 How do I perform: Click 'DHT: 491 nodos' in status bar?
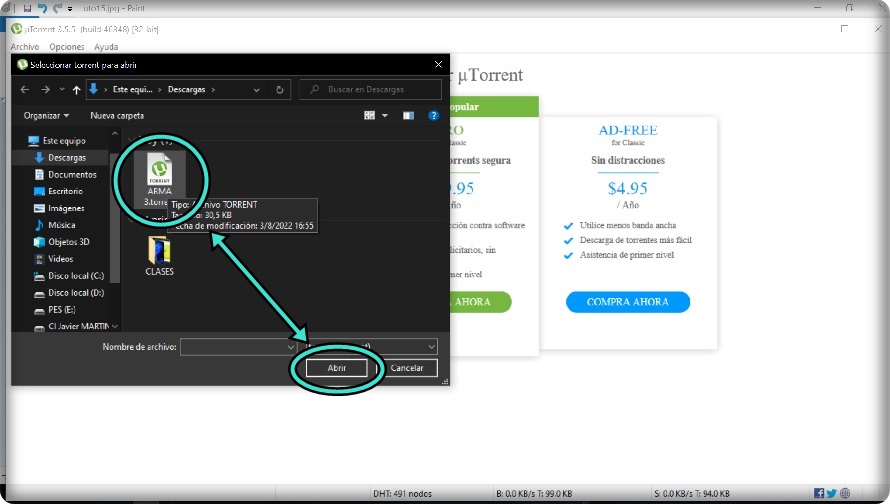click(x=402, y=494)
